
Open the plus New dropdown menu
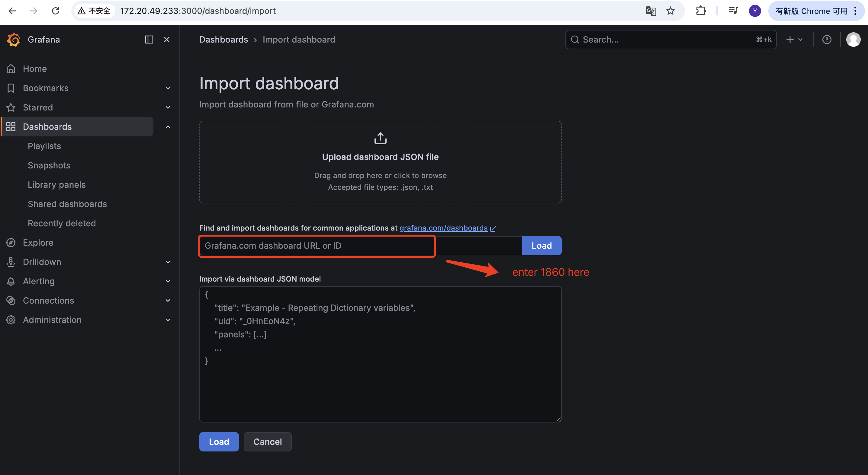click(794, 40)
